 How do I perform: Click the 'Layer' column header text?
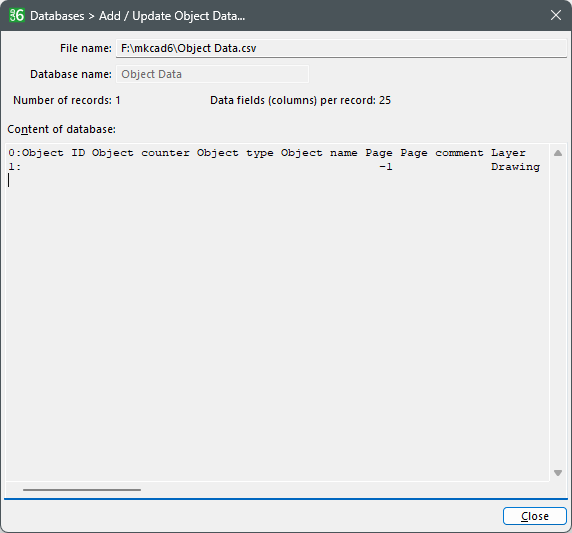point(508,153)
